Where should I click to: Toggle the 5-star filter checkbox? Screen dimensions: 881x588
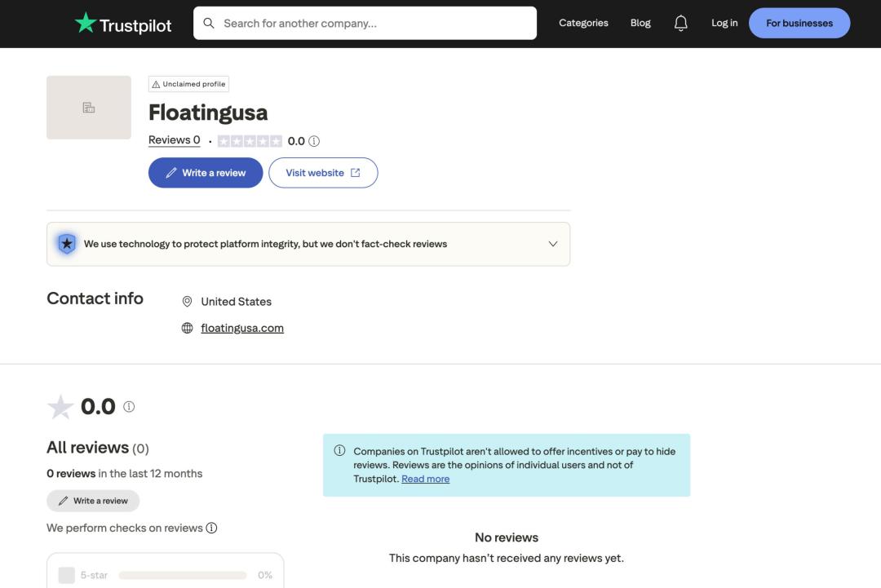pos(66,575)
